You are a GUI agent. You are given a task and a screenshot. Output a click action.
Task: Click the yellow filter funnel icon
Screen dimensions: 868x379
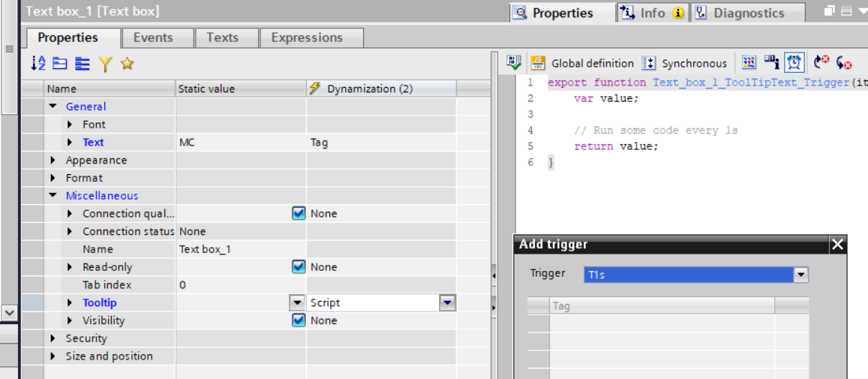[x=105, y=64]
